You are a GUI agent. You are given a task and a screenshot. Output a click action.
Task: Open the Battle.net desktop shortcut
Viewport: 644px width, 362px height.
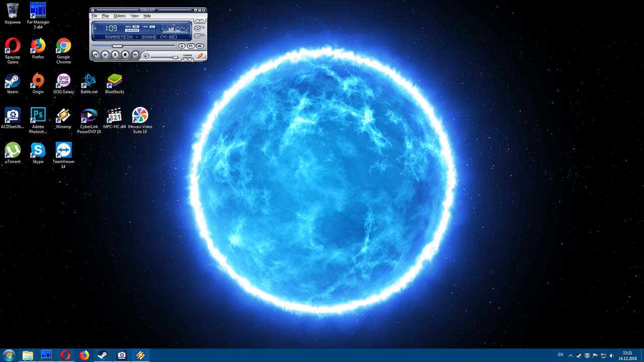click(89, 83)
